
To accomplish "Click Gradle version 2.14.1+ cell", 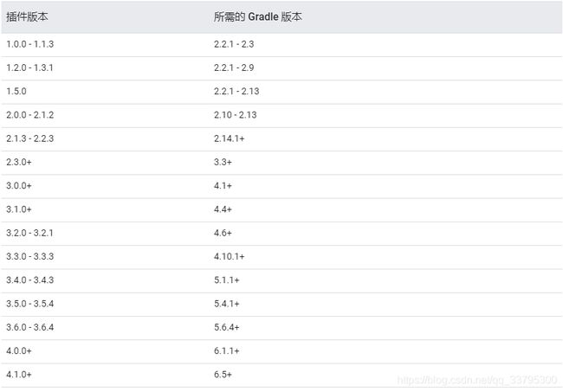I will click(229, 138).
